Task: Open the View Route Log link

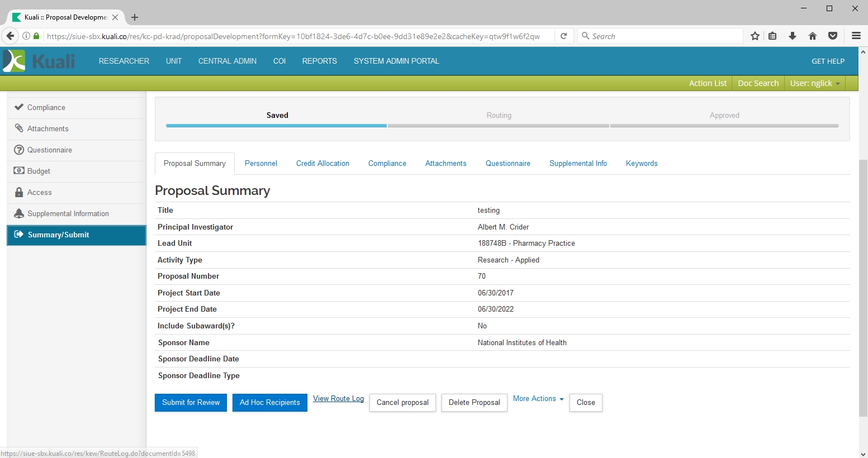Action: [x=338, y=399]
